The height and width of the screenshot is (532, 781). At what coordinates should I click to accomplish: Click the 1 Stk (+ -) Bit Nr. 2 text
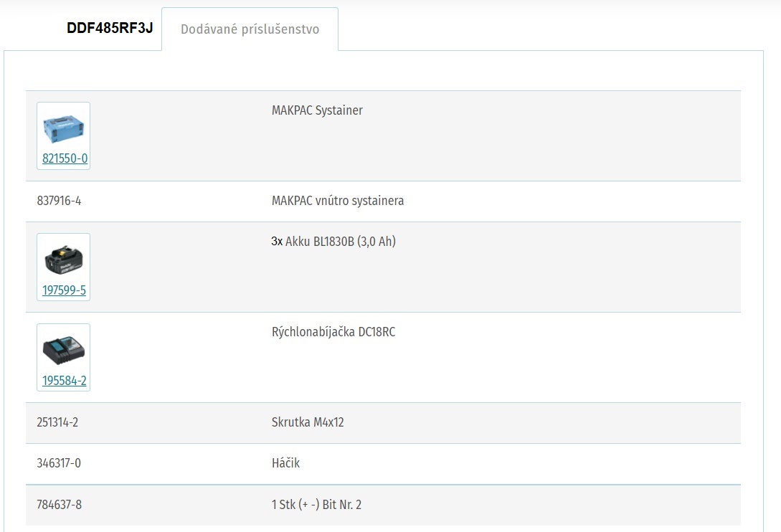click(316, 505)
